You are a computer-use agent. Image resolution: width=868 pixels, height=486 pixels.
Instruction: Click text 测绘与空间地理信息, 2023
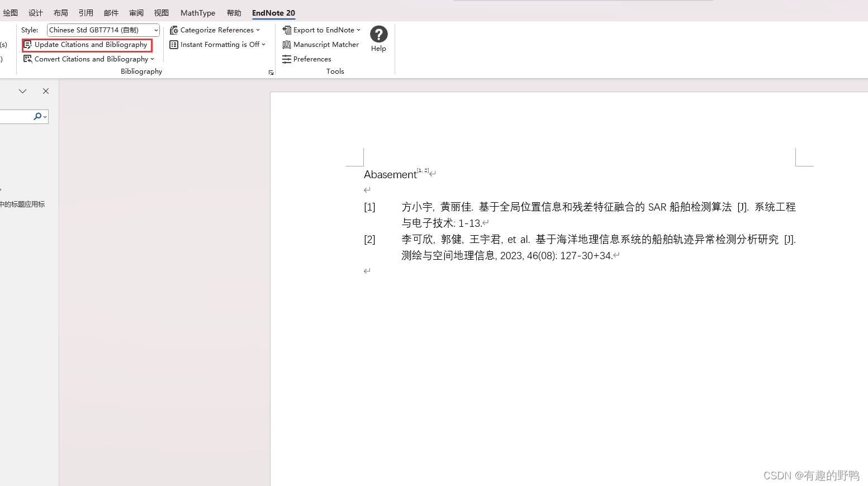pyautogui.click(x=463, y=256)
